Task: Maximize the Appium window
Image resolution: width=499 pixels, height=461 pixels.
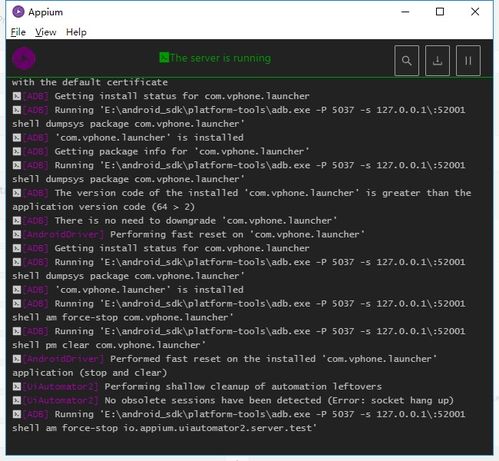Action: (440, 12)
